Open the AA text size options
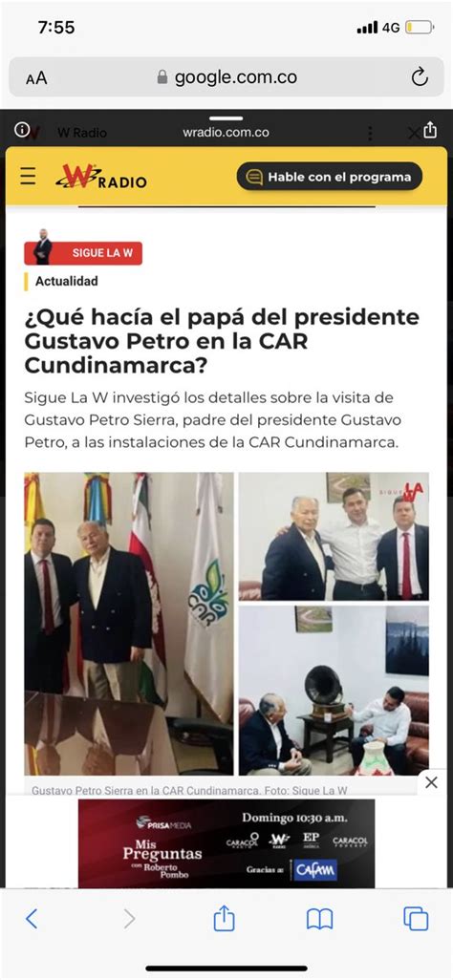 point(36,78)
